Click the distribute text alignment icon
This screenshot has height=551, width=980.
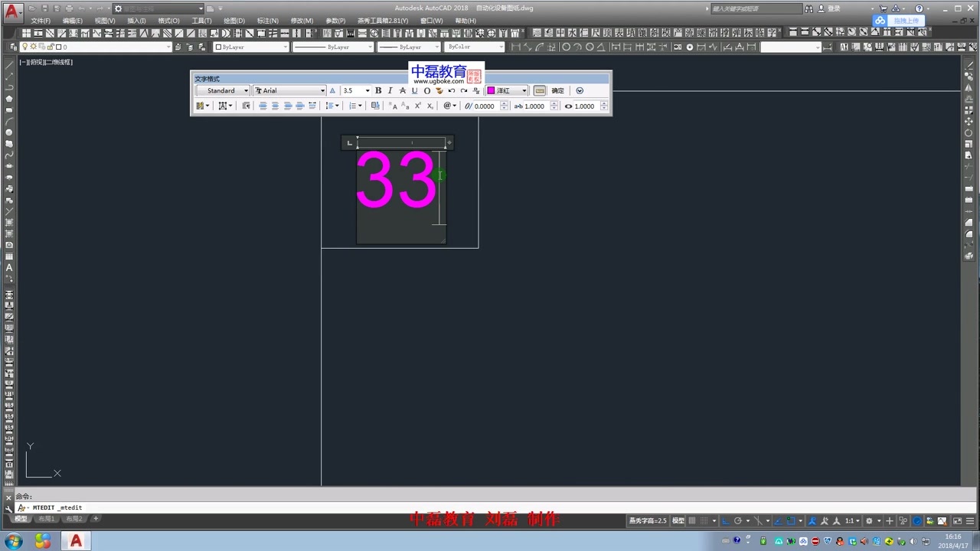pyautogui.click(x=312, y=106)
